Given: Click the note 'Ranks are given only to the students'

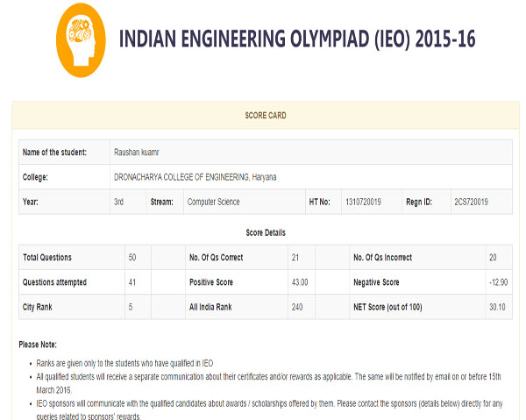Looking at the screenshot, I should (124, 364).
